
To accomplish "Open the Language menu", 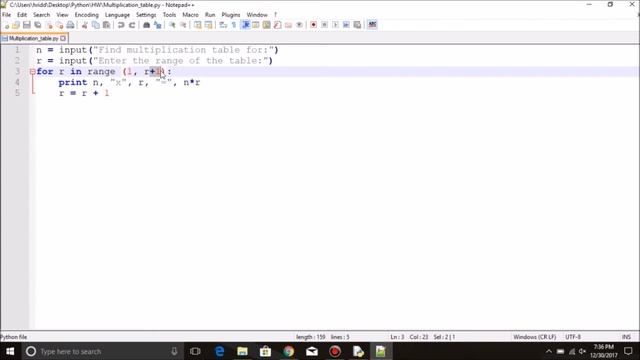I will (117, 15).
